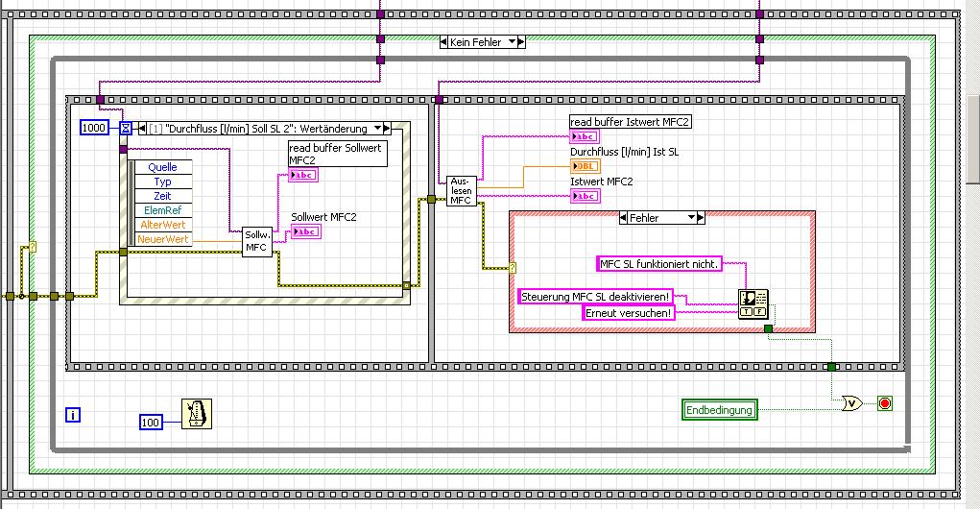This screenshot has width=980, height=509.
Task: Click the three-button dialog function icon
Action: tap(753, 303)
